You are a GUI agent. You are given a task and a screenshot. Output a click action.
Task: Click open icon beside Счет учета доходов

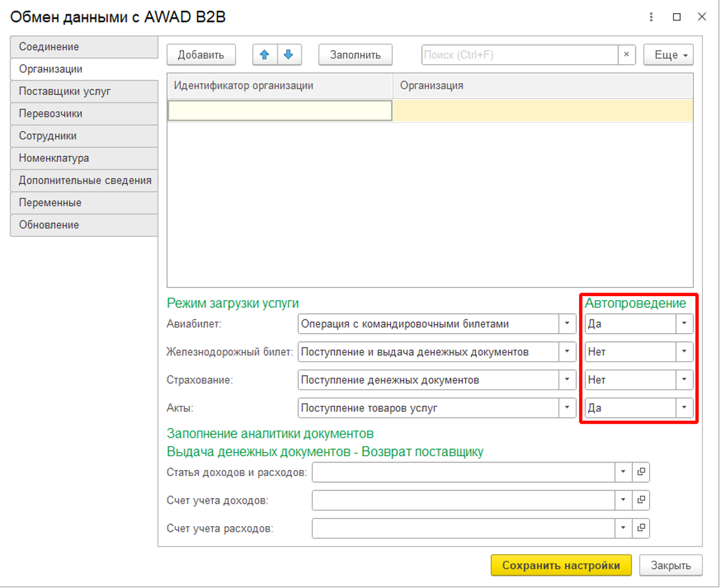pos(641,500)
